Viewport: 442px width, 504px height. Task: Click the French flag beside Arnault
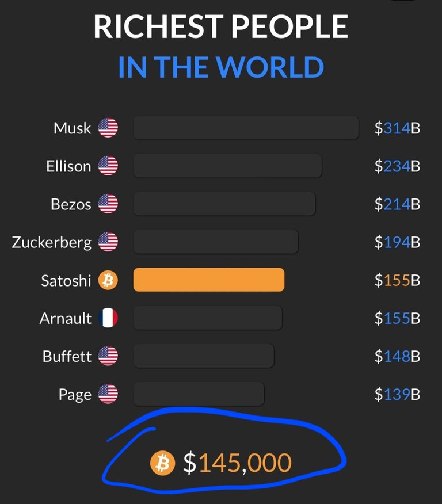tap(108, 318)
